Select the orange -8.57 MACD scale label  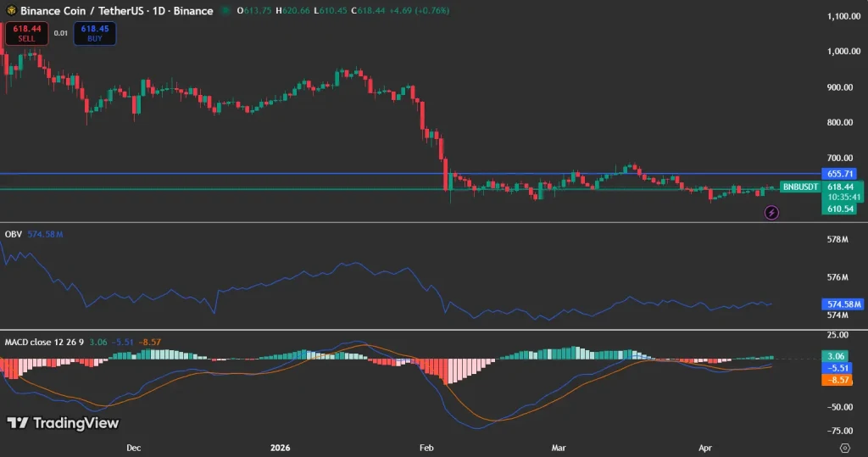tap(837, 380)
